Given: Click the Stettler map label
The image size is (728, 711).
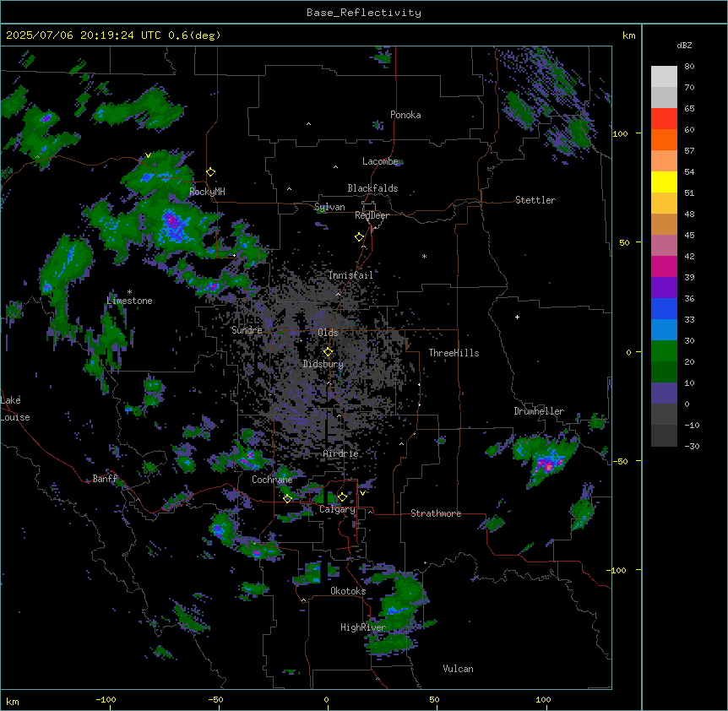Looking at the screenshot, I should (x=535, y=200).
